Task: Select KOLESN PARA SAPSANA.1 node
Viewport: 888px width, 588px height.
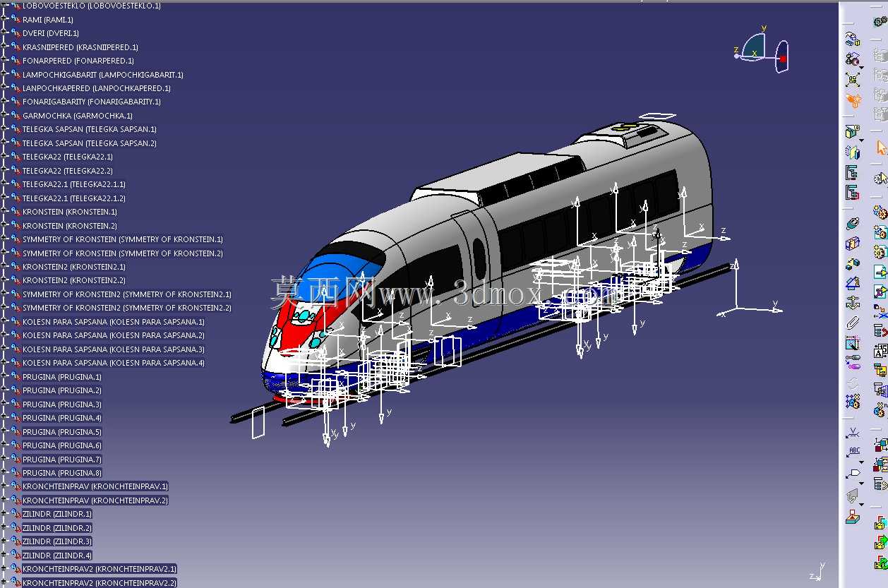Action: pyautogui.click(x=114, y=322)
